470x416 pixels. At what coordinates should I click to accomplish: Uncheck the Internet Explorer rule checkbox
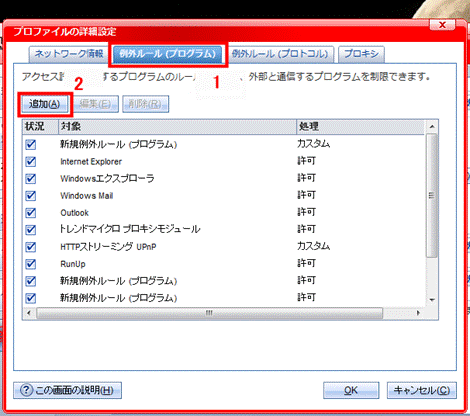[x=31, y=162]
